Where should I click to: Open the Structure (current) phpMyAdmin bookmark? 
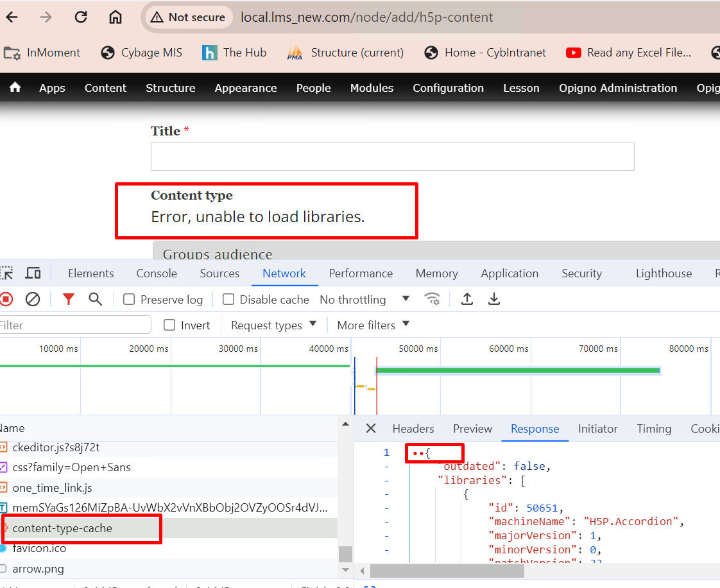pos(345,53)
